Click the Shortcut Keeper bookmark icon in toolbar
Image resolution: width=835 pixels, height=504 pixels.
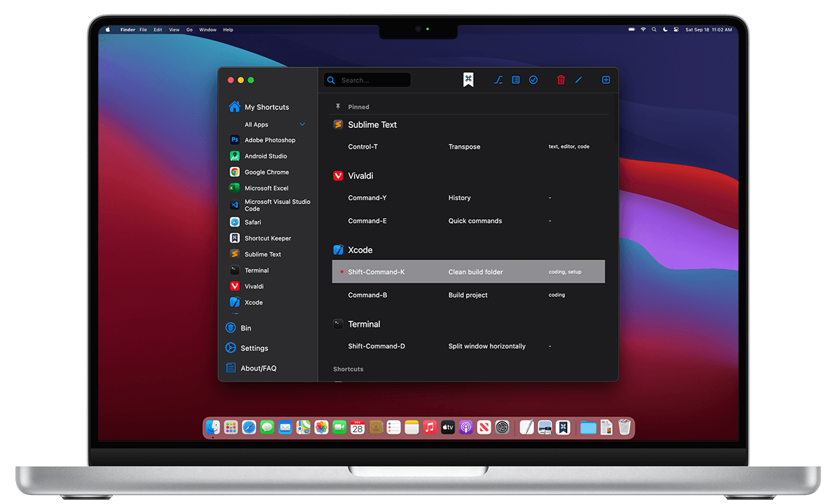(468, 80)
